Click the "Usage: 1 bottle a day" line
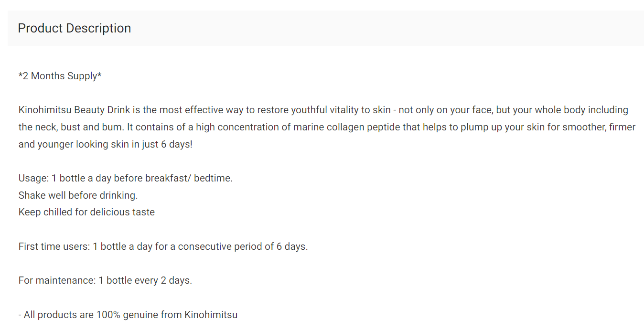The image size is (644, 330). tap(126, 178)
